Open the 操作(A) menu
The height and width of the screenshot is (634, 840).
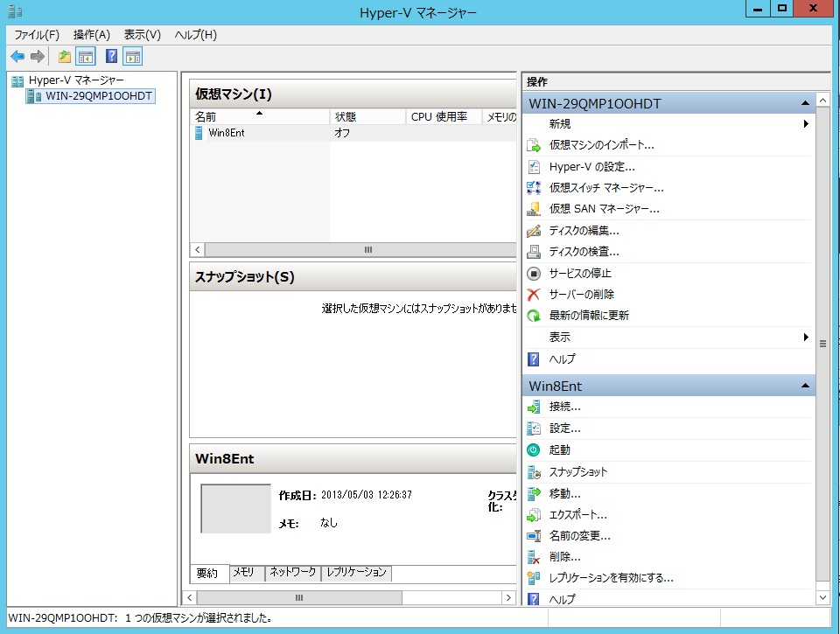[92, 35]
